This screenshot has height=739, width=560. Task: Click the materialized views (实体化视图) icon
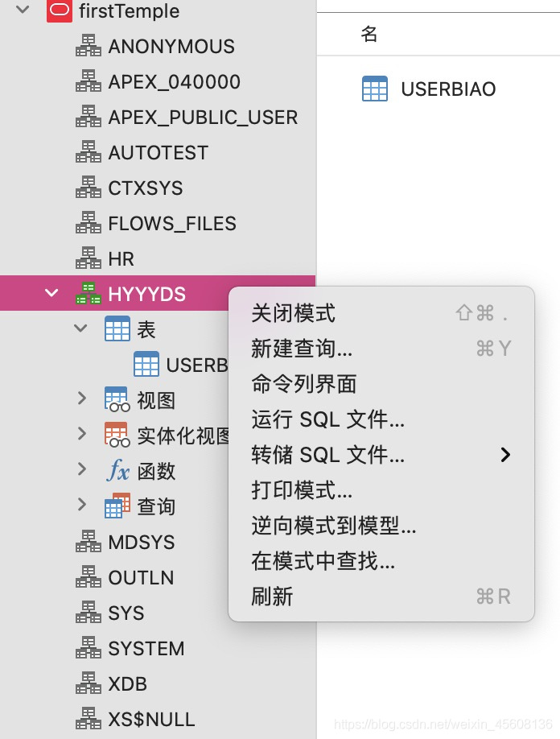[x=117, y=436]
